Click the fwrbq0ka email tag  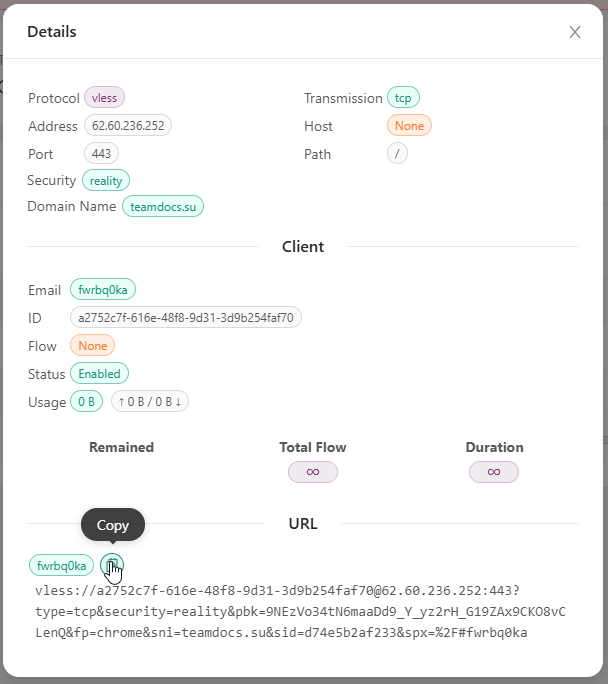pyautogui.click(x=103, y=290)
